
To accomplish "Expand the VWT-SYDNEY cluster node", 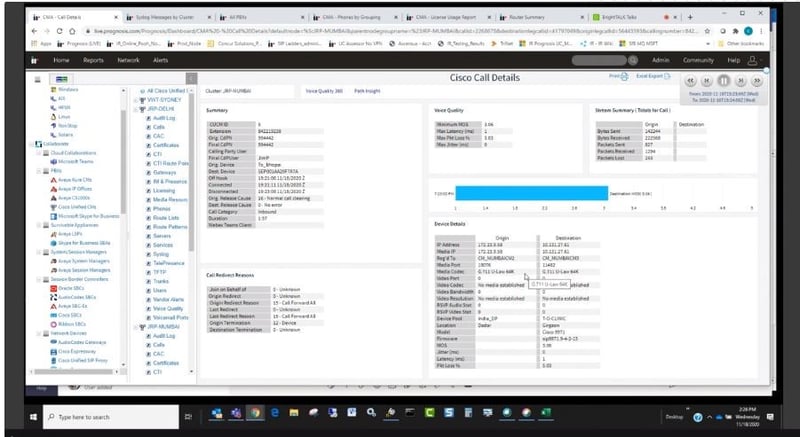I will pos(134,102).
